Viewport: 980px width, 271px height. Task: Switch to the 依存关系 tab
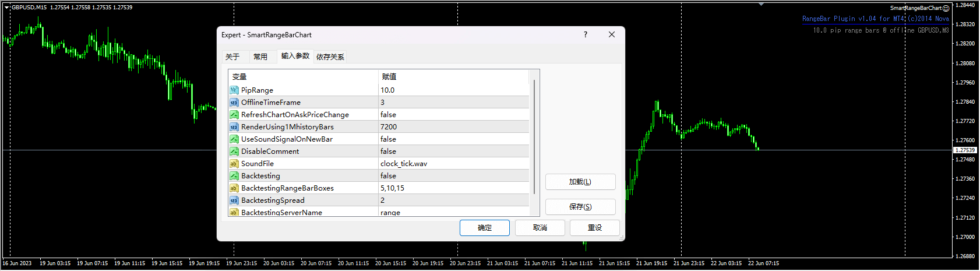330,57
